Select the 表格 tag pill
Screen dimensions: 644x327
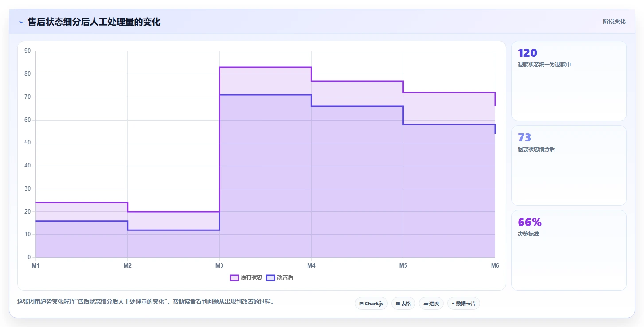click(x=403, y=304)
